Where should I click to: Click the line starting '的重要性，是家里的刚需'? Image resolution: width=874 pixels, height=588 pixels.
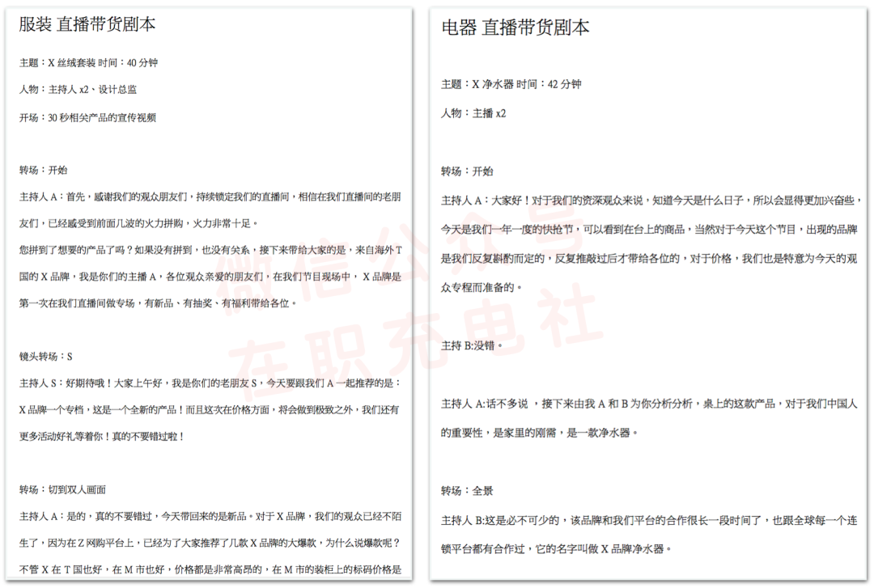540,433
